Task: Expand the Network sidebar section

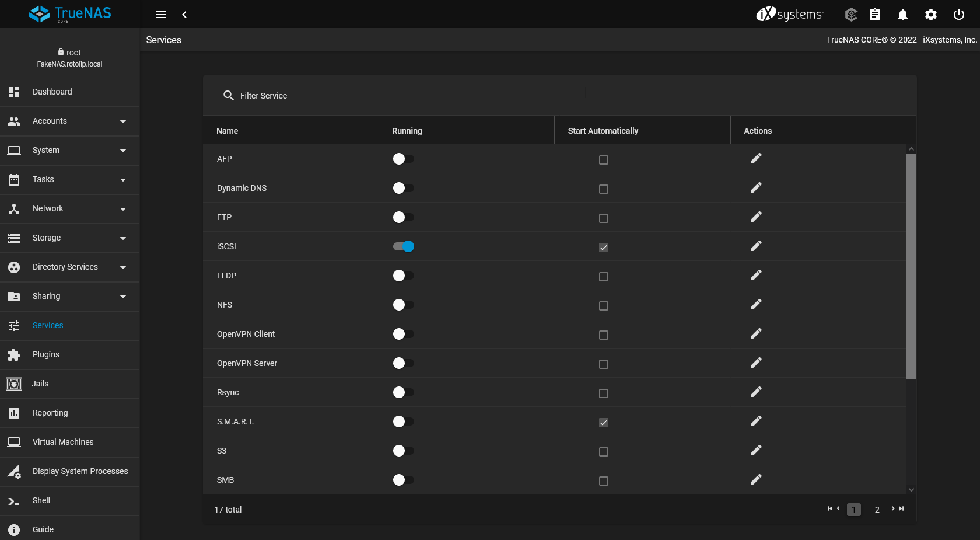Action: 70,208
